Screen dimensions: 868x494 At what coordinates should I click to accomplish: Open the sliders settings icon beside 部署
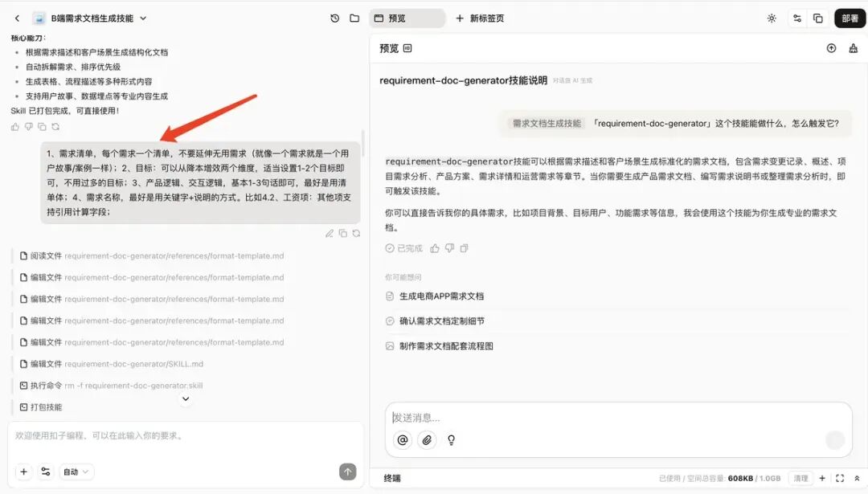point(797,18)
